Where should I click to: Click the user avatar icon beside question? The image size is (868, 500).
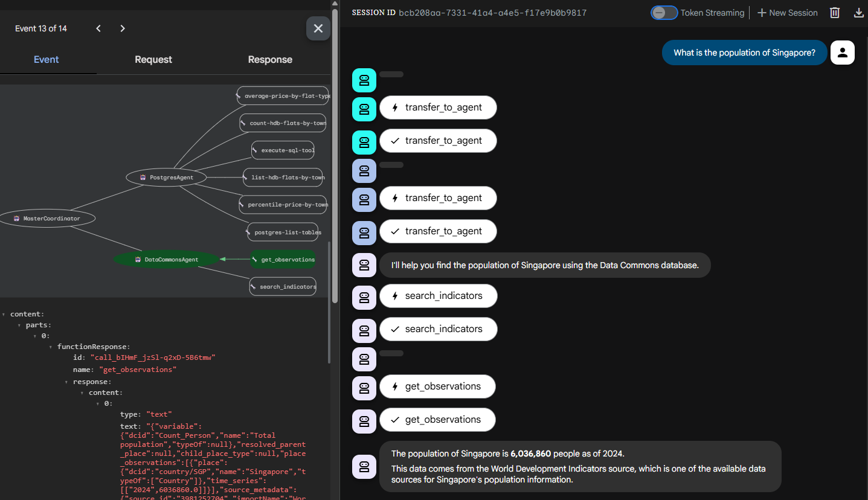click(843, 53)
